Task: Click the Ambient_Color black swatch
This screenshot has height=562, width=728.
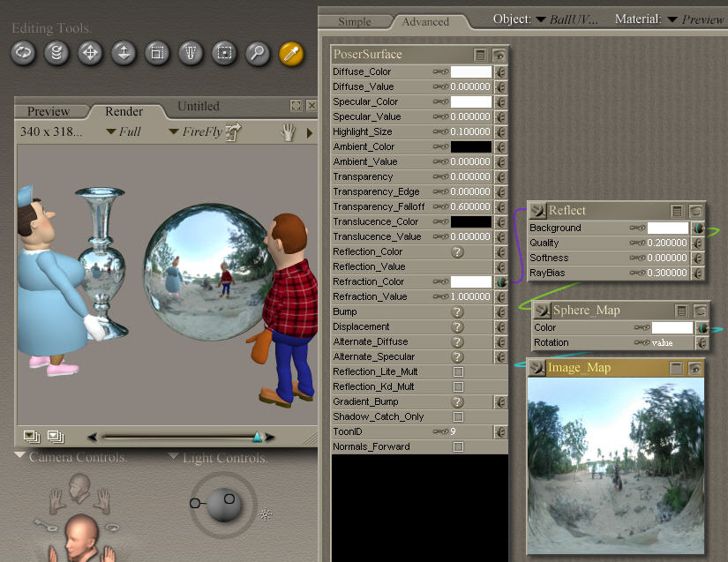Action: (x=471, y=146)
